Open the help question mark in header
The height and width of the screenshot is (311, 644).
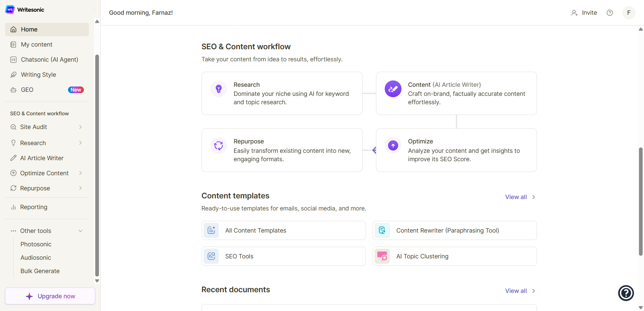[x=610, y=13]
